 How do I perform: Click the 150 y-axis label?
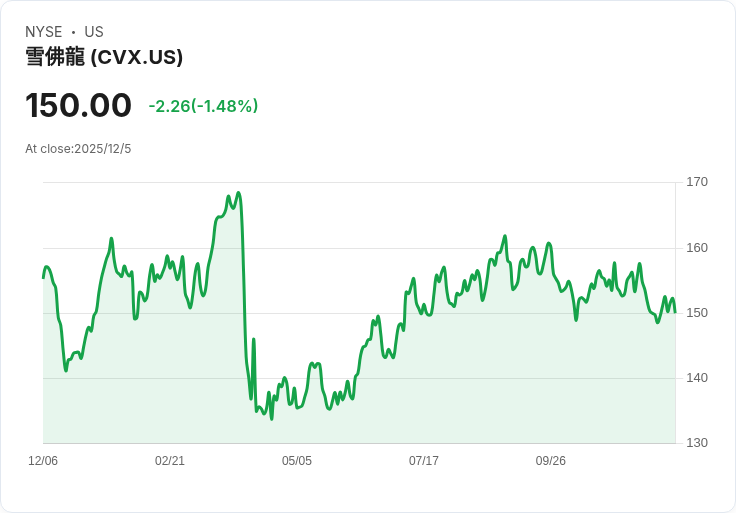click(x=697, y=313)
